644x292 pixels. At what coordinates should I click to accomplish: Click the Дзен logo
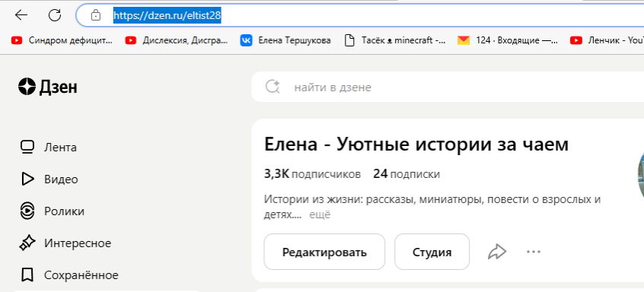48,87
